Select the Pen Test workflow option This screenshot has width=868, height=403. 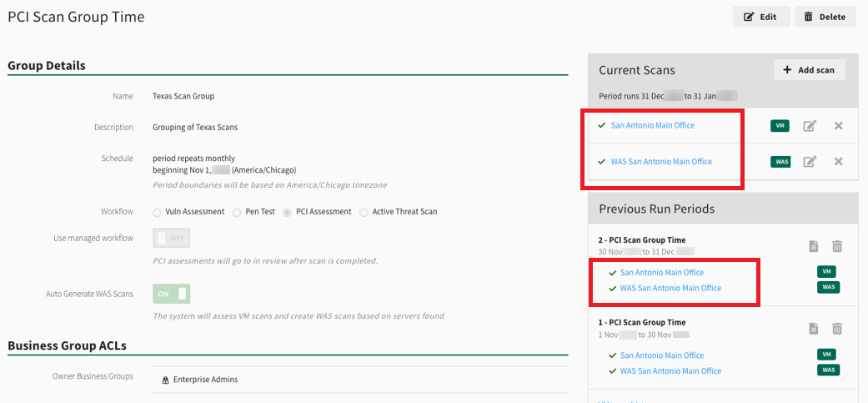pyautogui.click(x=237, y=212)
